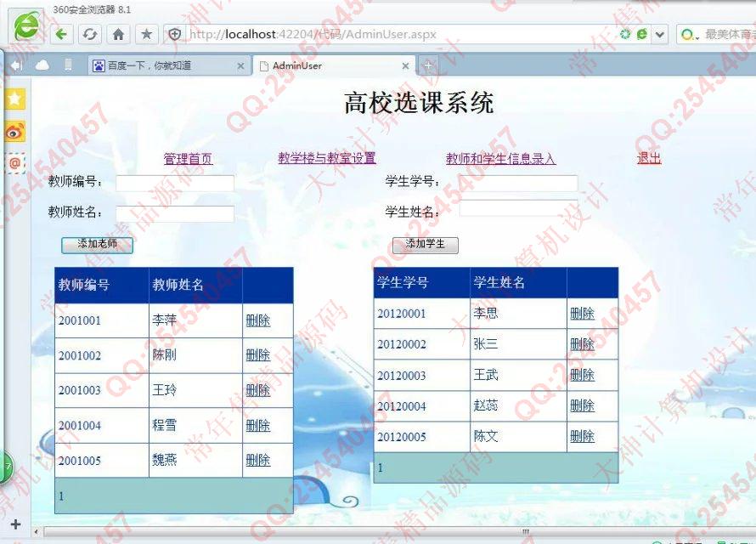Click the browser back arrow button
Viewport: 756px width, 544px height.
tap(61, 34)
